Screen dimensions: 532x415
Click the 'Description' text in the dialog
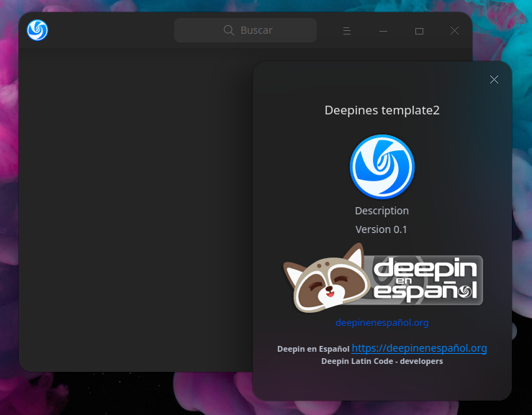(382, 211)
